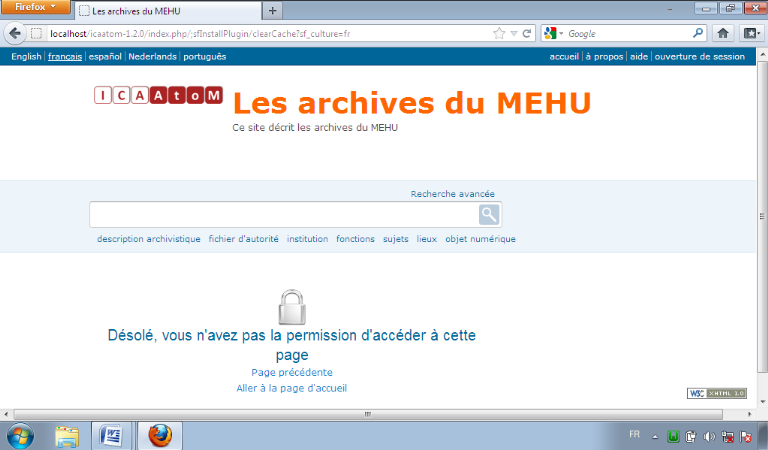Click the site search magnifier button
768x450 pixels.
pos(488,214)
